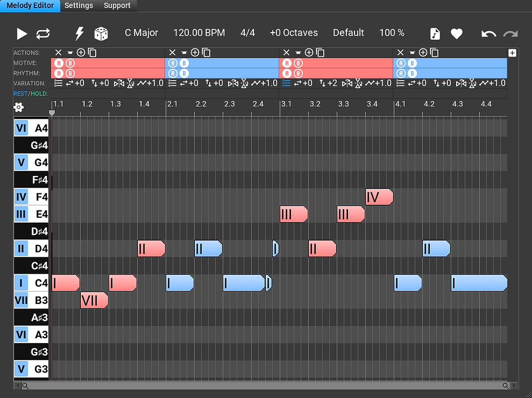The width and height of the screenshot is (532, 398).
Task: Favorite this melody with the heart icon
Action: (x=457, y=33)
